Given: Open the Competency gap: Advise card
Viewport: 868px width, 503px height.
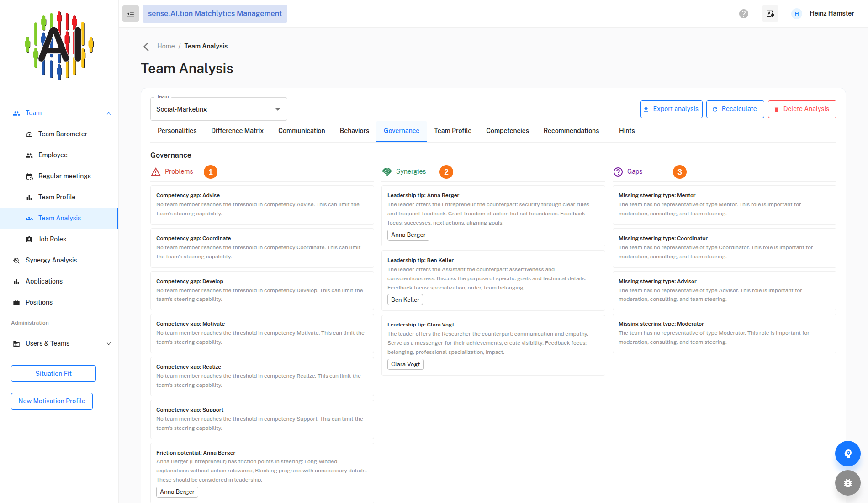Looking at the screenshot, I should click(x=262, y=205).
